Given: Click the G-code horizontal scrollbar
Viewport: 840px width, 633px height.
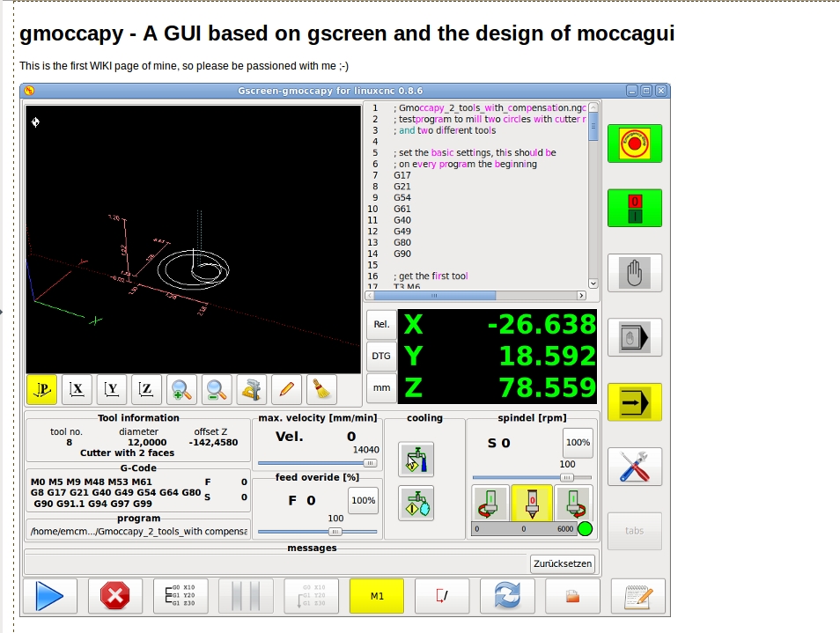Looking at the screenshot, I should 475,296.
